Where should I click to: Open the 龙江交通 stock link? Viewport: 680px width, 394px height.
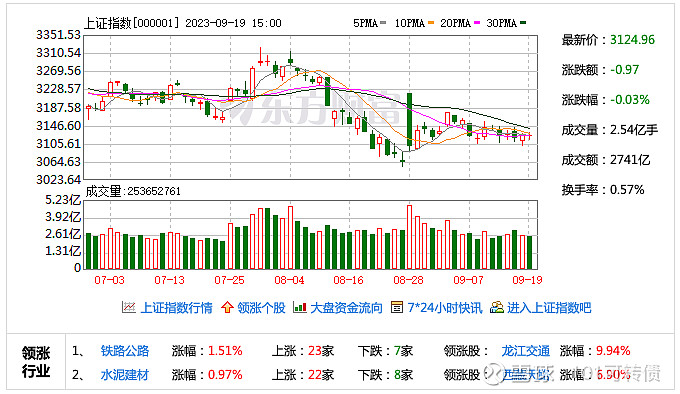tap(526, 351)
